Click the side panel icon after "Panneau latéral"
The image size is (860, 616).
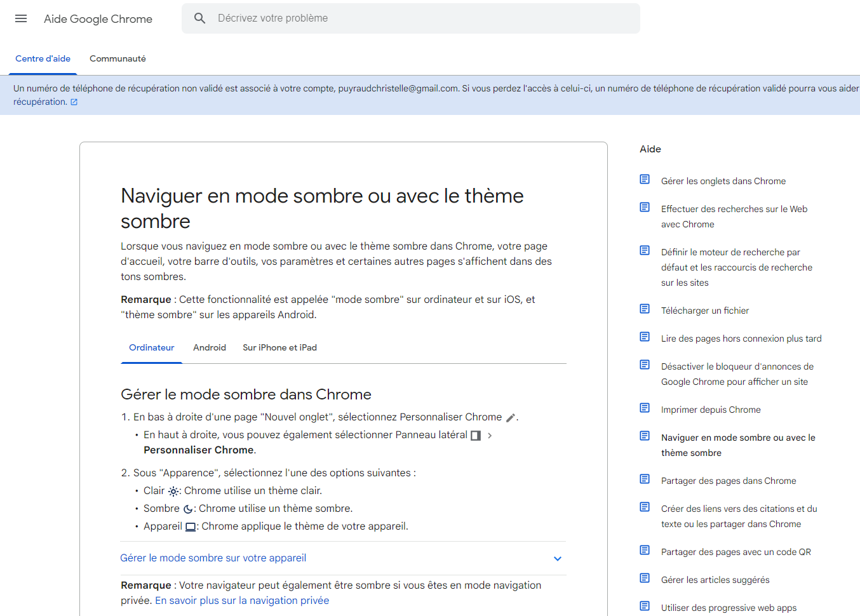[x=476, y=436]
